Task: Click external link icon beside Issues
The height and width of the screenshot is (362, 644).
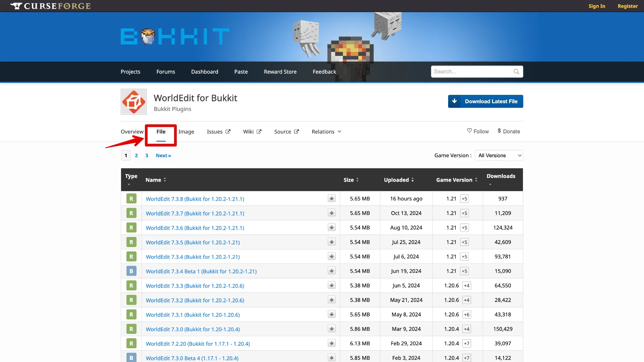Action: 228,131
